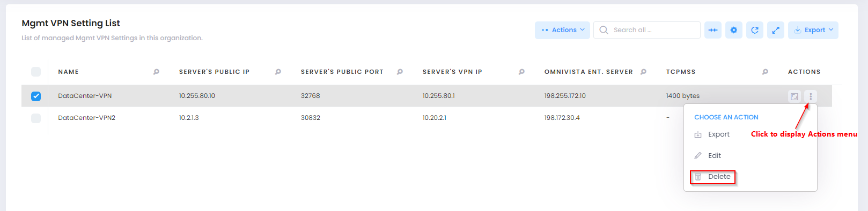Click search icon in Server's Public IP column
Screen dimensions: 868x211
pyautogui.click(x=278, y=72)
